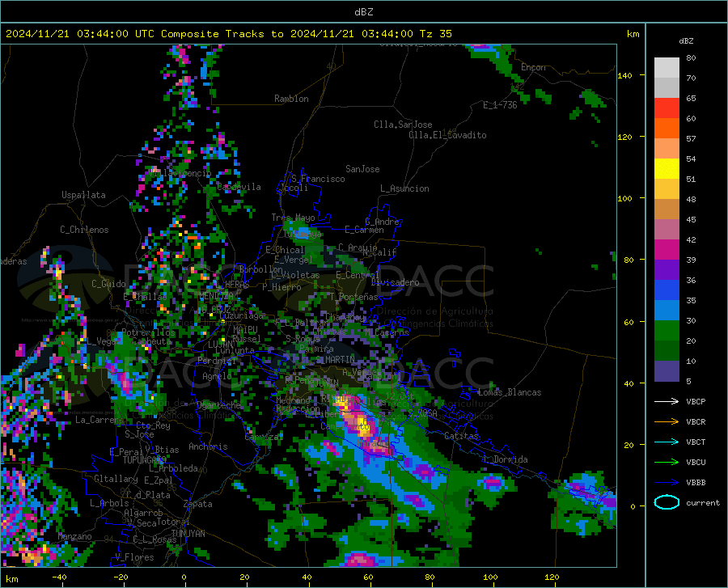
Task: Click the cyan 'current' ellipse legend icon
Action: (667, 502)
